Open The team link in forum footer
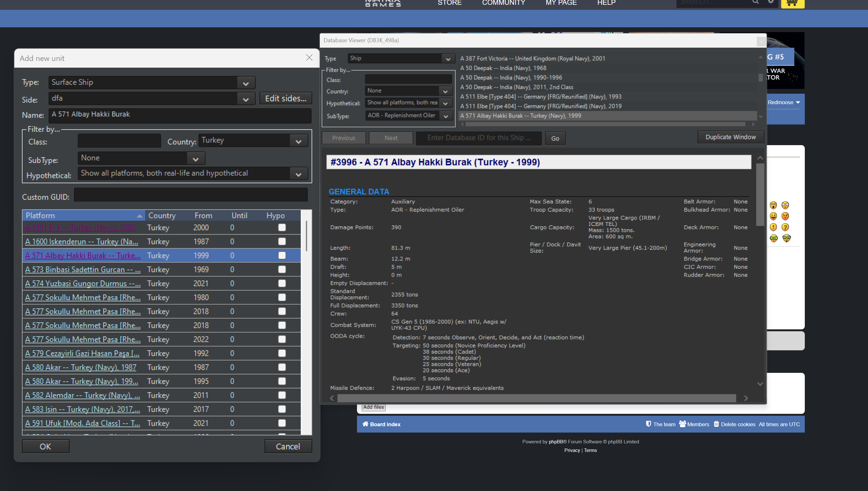This screenshot has width=868, height=491. [660, 424]
